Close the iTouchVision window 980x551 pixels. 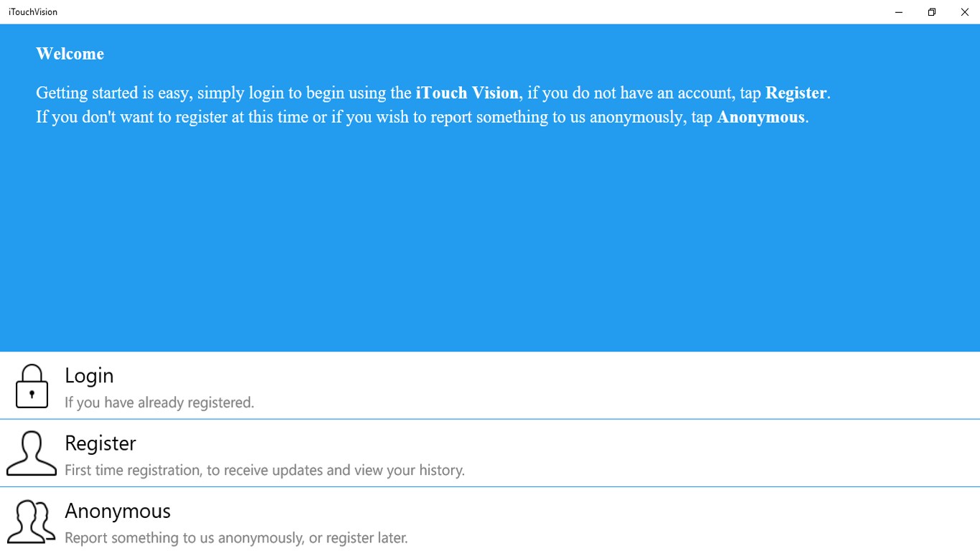click(964, 12)
